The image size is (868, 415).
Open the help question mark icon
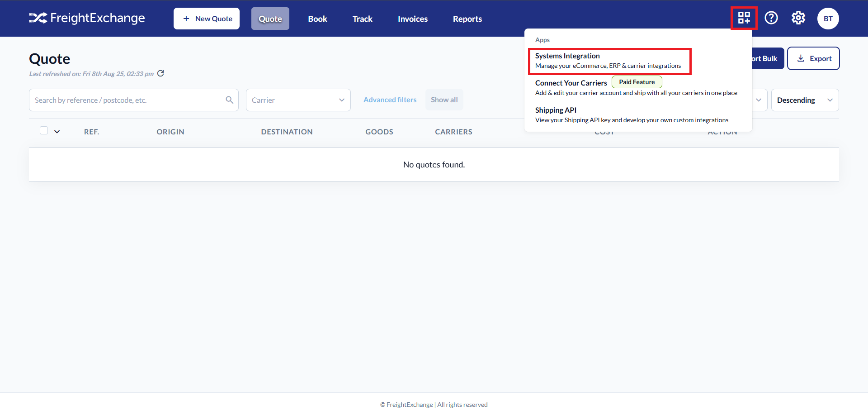771,18
